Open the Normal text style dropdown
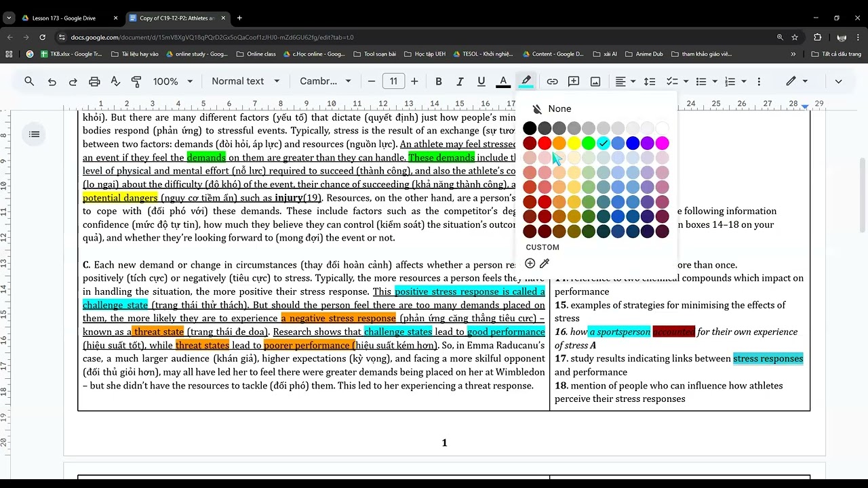 (x=245, y=81)
